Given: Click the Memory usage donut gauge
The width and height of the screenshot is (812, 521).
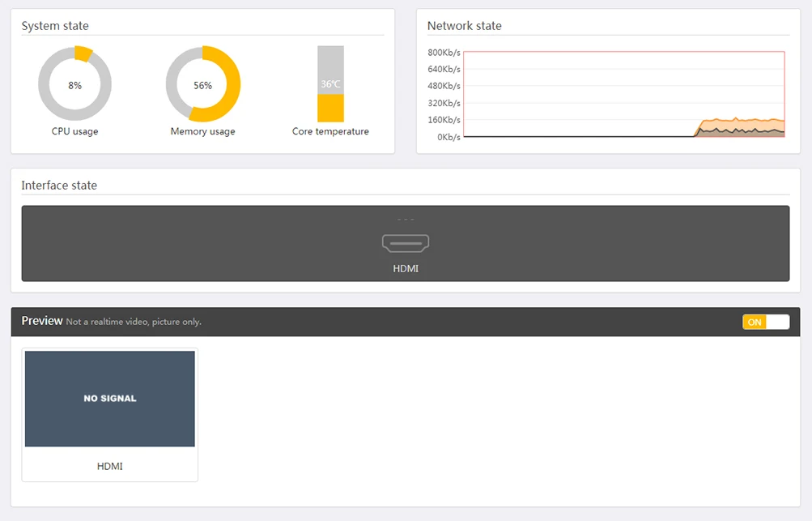Looking at the screenshot, I should point(202,84).
